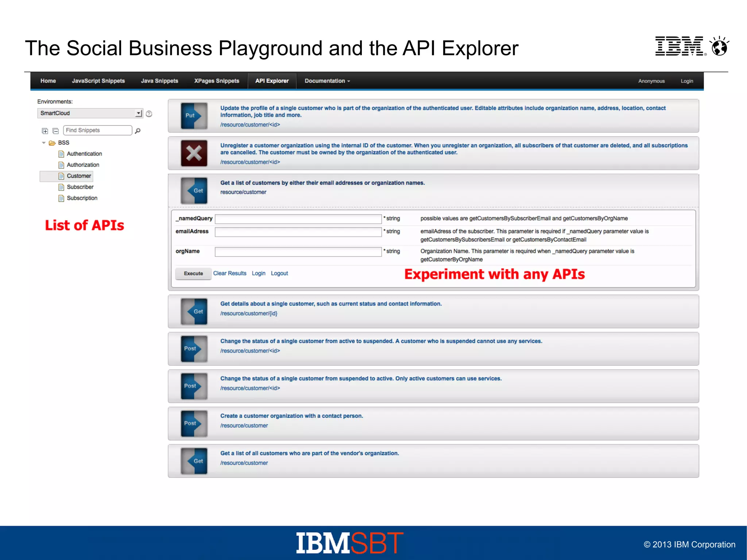Screen dimensions: 747x560
Task: Click the expand-all tree icon
Action: 45,131
